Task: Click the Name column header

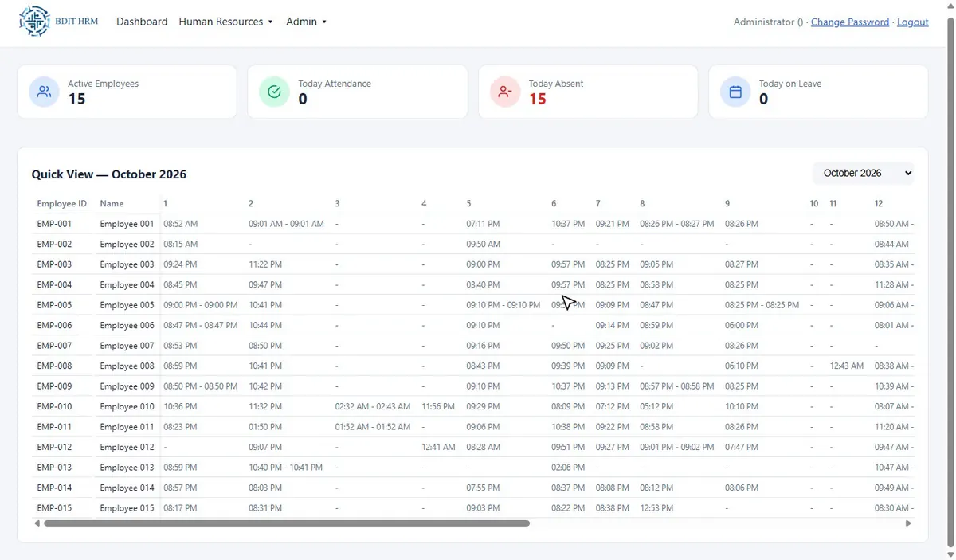Action: click(112, 204)
